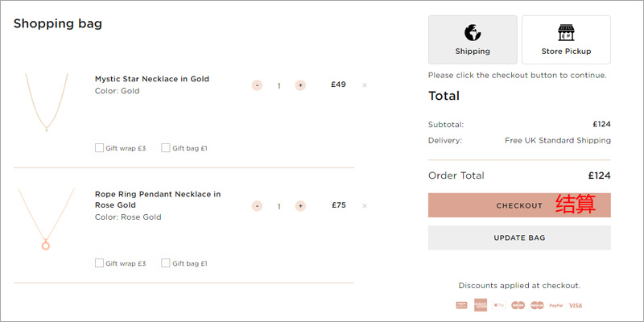Select the Shipping globe option
This screenshot has width=644, height=322.
473,39
